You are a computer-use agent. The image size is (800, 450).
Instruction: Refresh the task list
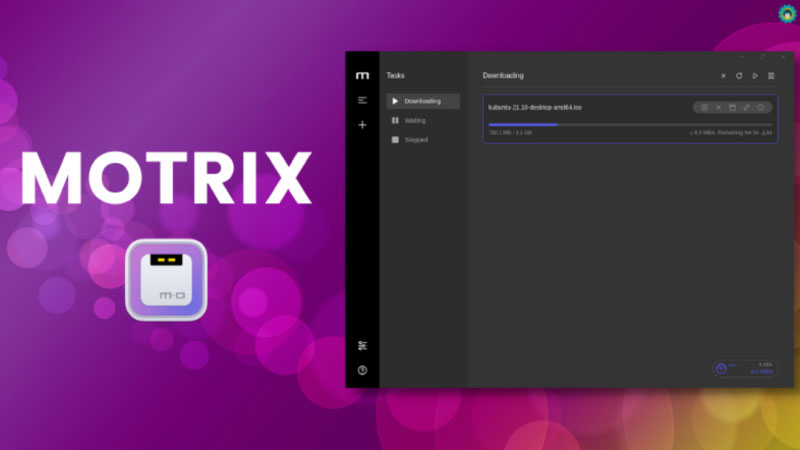coord(739,76)
